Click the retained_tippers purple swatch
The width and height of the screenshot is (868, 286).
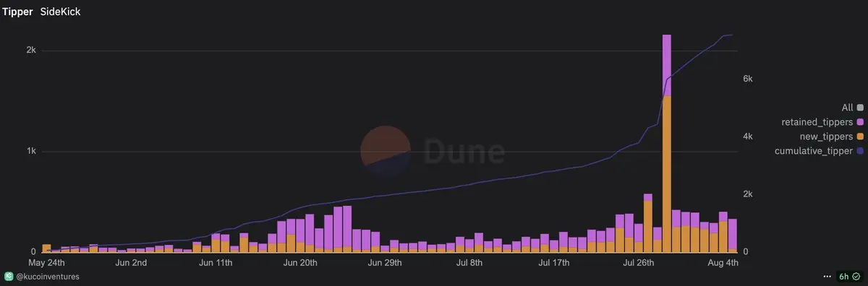coord(860,122)
